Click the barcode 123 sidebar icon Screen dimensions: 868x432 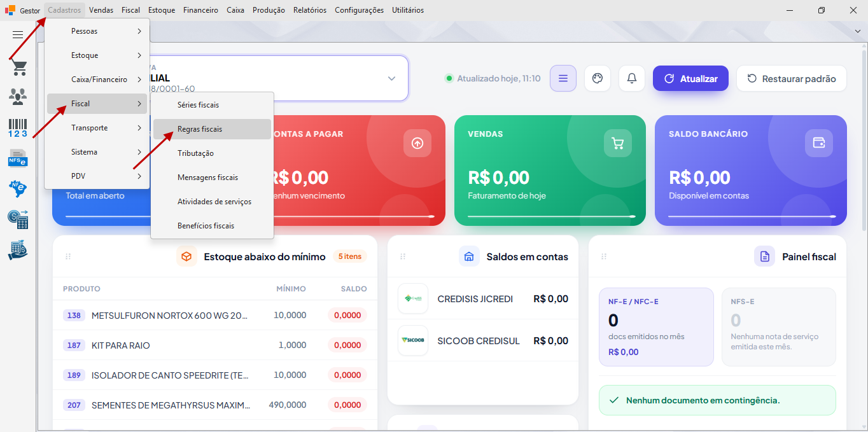pos(18,127)
